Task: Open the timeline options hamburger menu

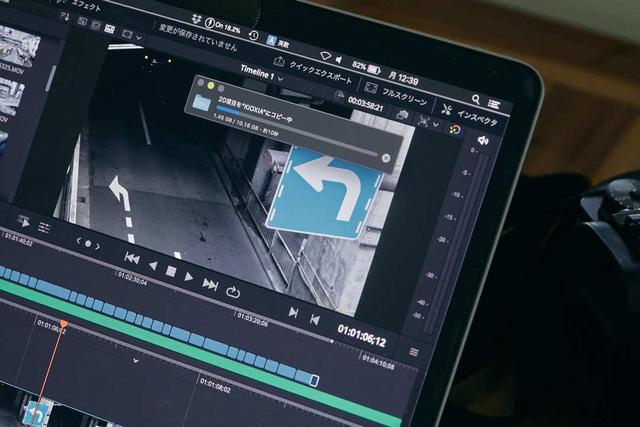Action: [413, 352]
